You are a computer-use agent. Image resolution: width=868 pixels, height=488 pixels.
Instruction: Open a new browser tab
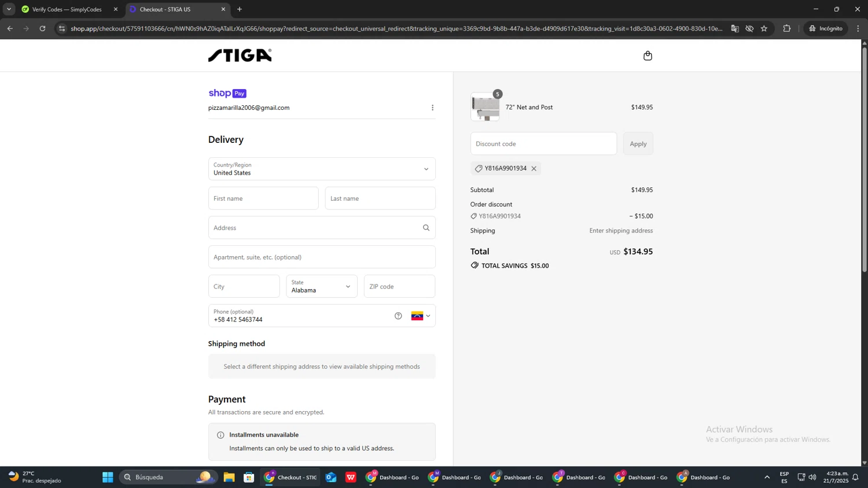(240, 9)
